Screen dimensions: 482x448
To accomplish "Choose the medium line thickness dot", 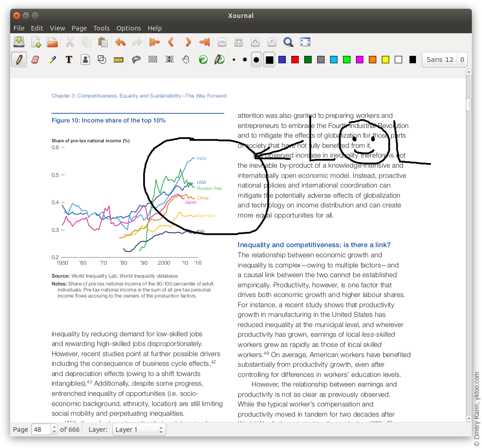I will (245, 60).
